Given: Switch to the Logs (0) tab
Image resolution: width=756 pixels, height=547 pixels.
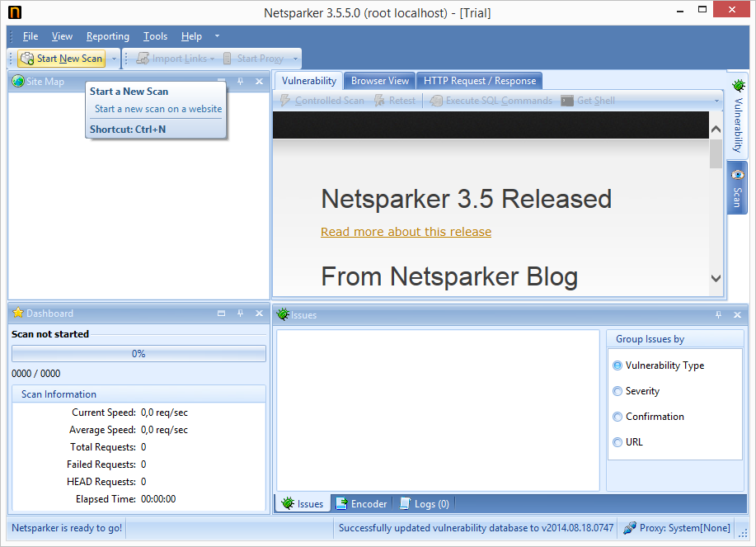Looking at the screenshot, I should 425,503.
